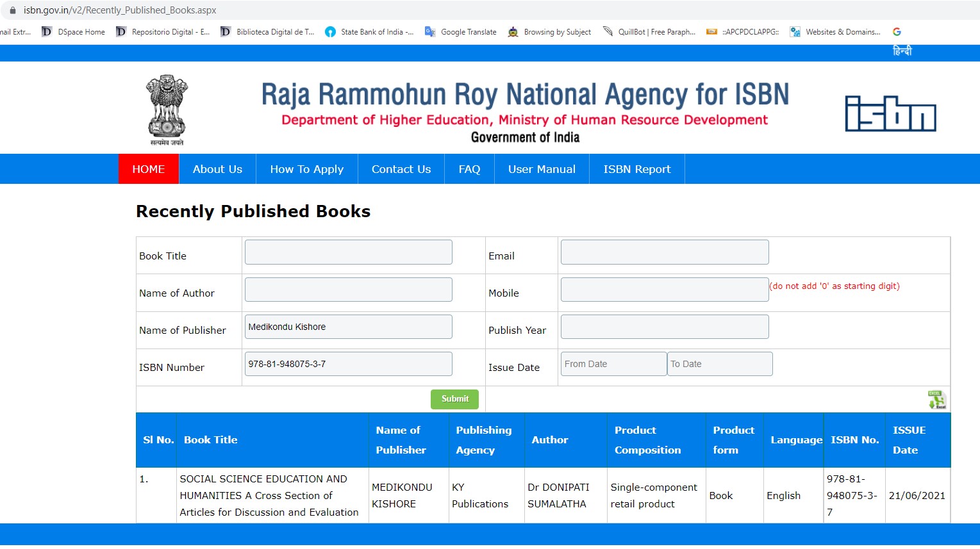Open the Websites & Domains bookmark
Viewport: 980px width, 549px height.
835,32
